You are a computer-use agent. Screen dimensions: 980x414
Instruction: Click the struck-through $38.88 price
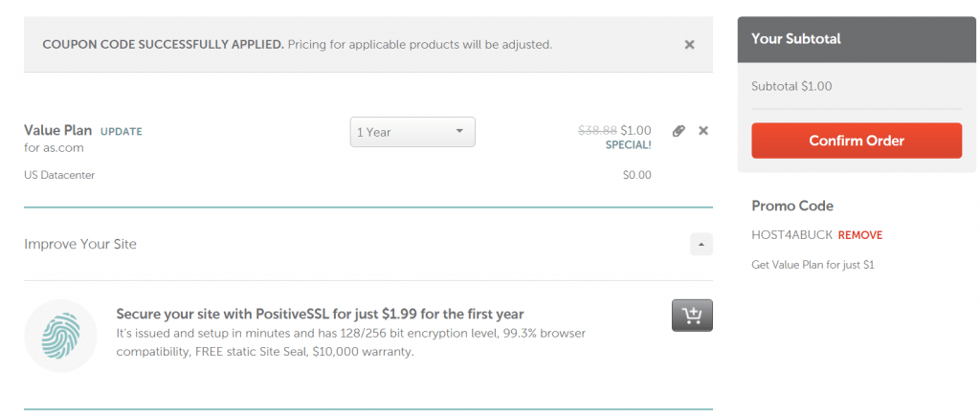pyautogui.click(x=597, y=130)
